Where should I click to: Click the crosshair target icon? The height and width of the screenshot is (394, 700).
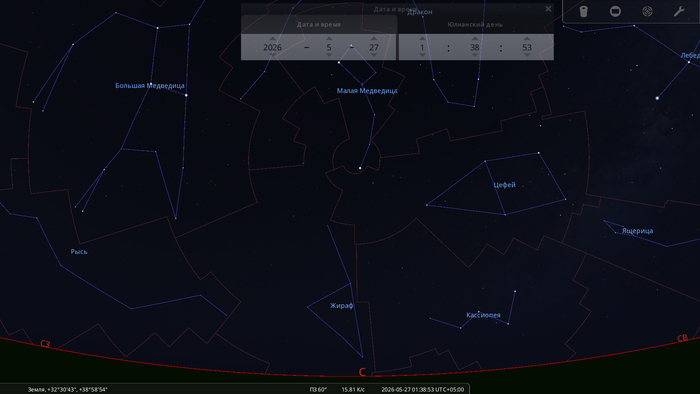coord(647,11)
